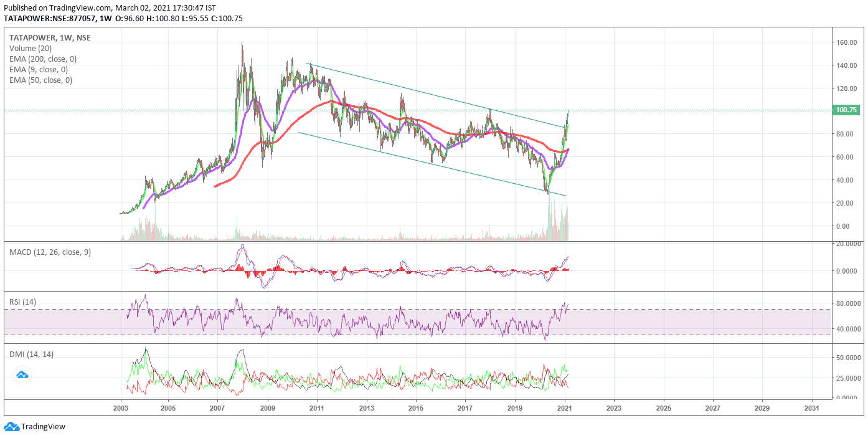
Task: Click the 2011 label on the time axis
Action: pos(316,408)
